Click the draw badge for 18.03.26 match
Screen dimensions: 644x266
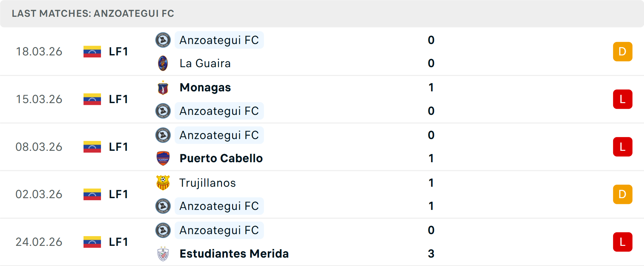pyautogui.click(x=623, y=51)
